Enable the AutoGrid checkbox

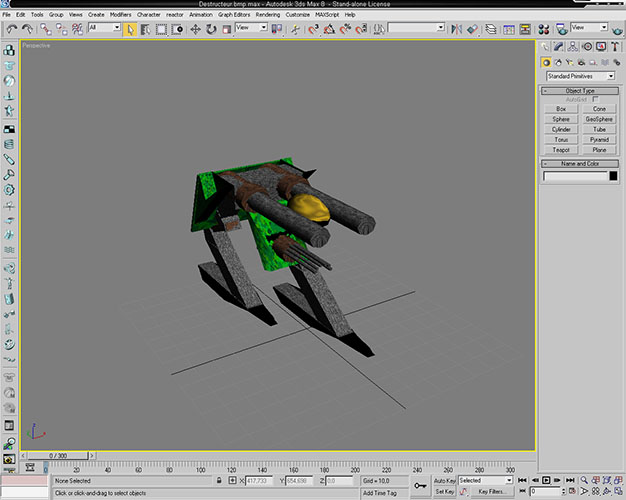point(595,100)
